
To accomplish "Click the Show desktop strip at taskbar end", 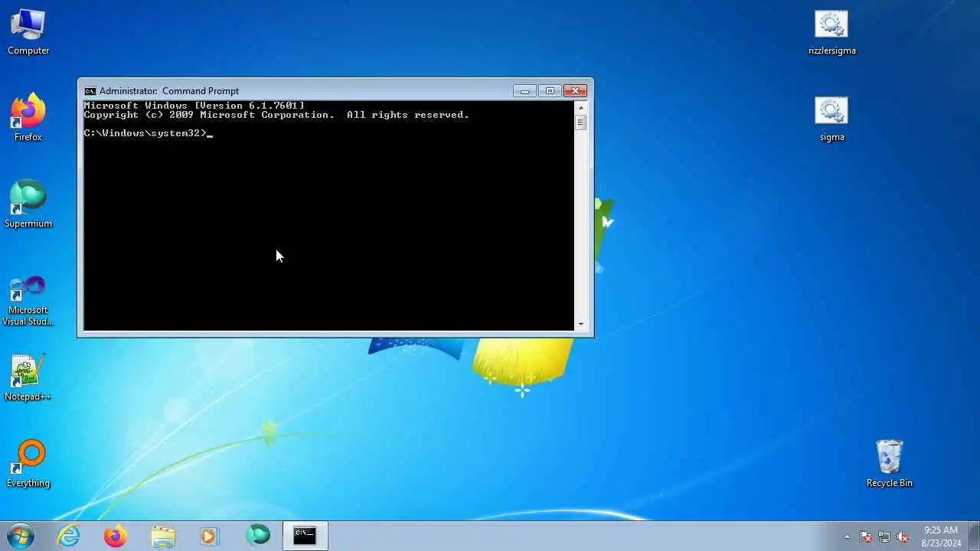I will point(974,536).
